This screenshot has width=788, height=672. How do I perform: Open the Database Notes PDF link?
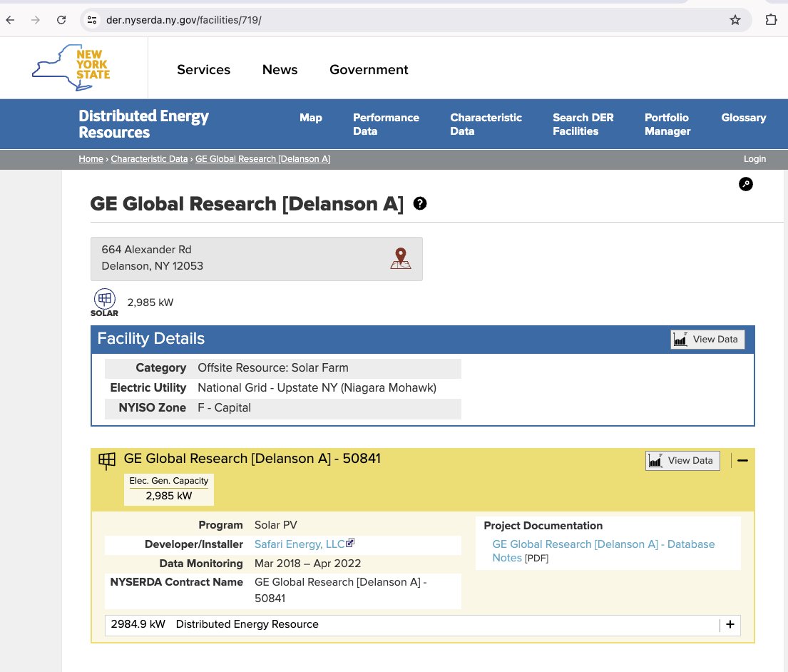click(x=603, y=551)
